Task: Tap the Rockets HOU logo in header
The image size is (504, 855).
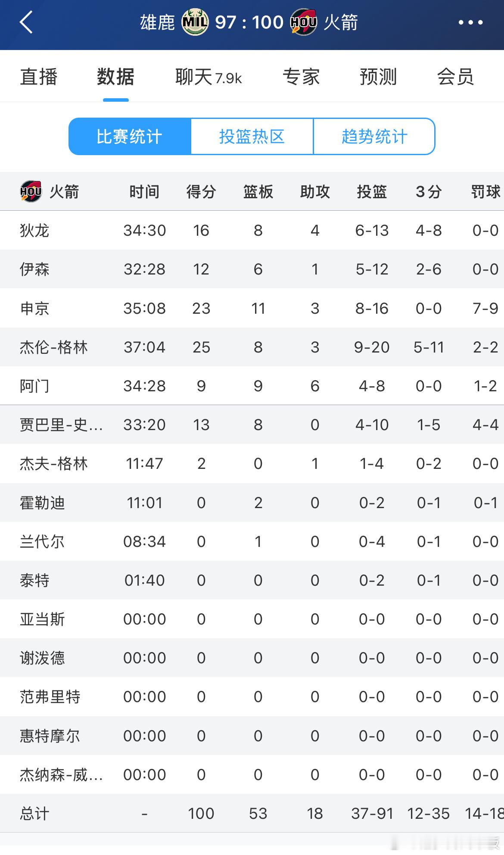Action: pos(304,22)
